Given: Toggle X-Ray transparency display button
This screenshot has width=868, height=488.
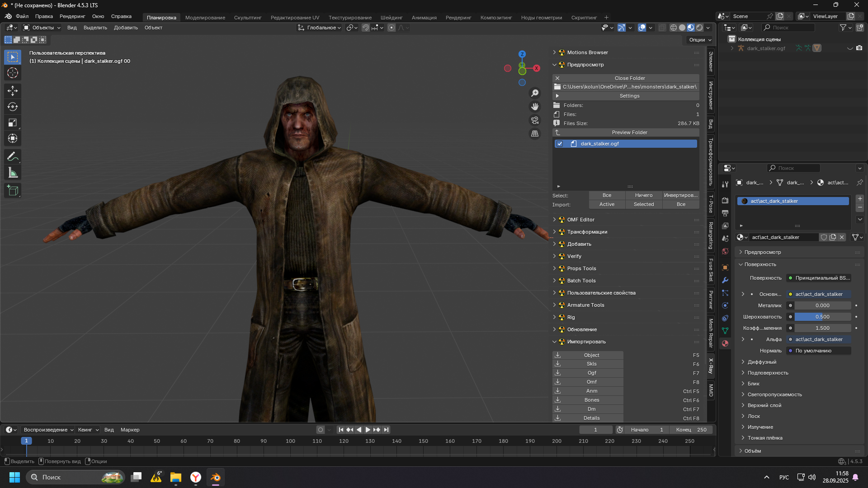Looking at the screenshot, I should [662, 28].
